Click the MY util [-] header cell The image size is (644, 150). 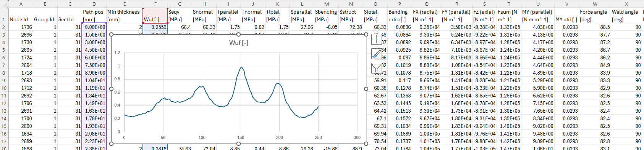[566, 16]
